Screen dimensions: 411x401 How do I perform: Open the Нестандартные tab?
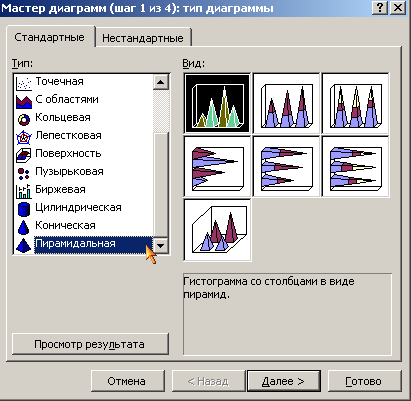[143, 38]
